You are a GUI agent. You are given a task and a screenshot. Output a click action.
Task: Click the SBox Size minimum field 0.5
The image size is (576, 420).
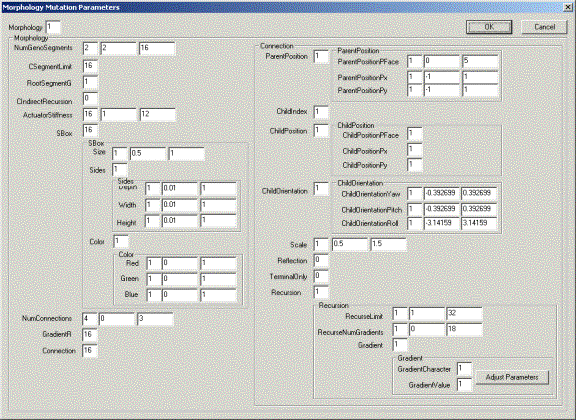(x=148, y=154)
